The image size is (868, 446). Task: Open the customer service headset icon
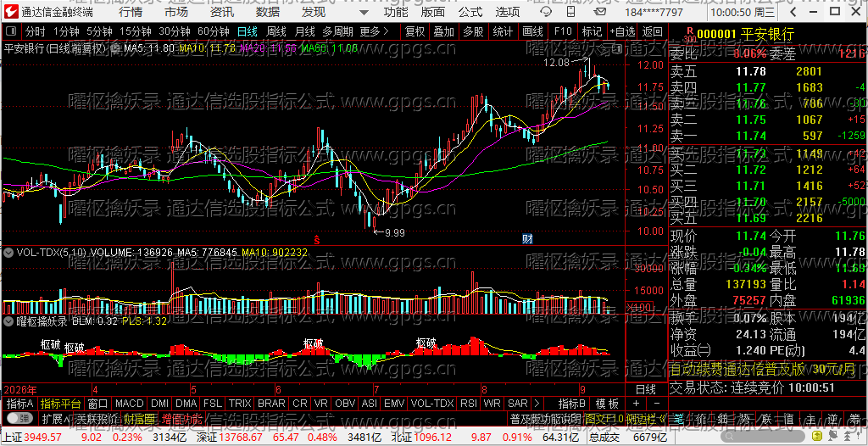(545, 12)
